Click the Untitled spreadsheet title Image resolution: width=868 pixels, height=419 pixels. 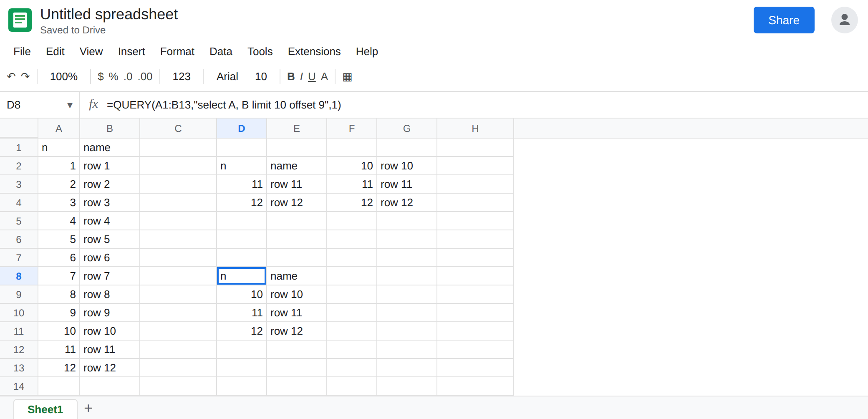pyautogui.click(x=109, y=14)
